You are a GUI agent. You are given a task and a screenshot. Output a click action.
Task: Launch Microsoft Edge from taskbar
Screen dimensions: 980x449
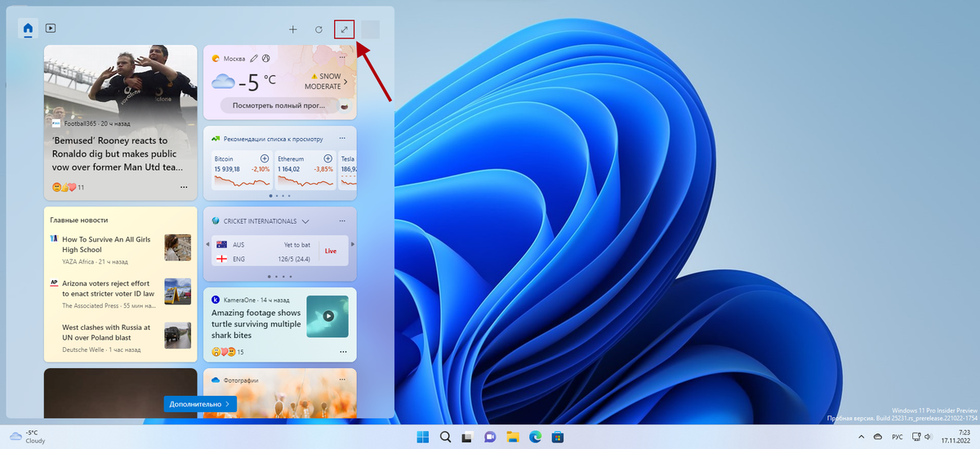536,437
